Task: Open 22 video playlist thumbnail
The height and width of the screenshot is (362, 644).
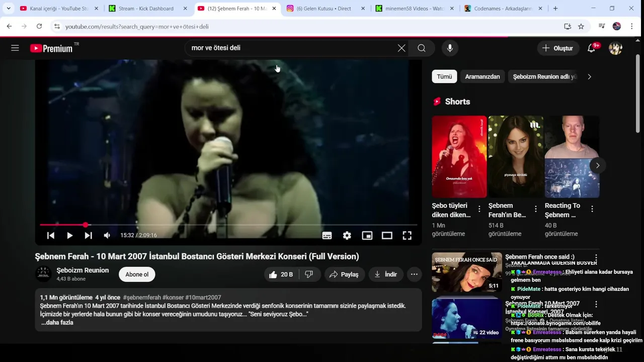Action: click(x=467, y=319)
